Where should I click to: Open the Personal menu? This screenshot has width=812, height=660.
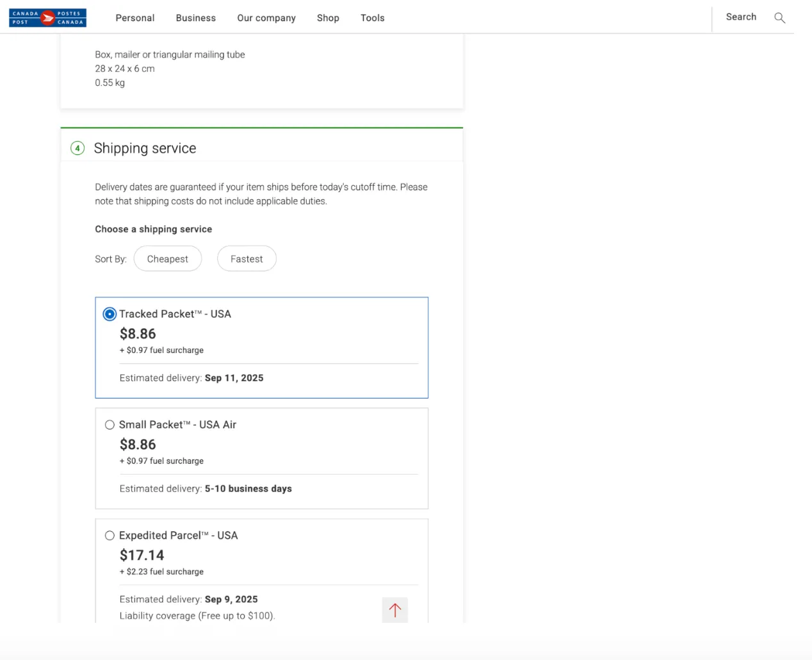[x=134, y=18]
